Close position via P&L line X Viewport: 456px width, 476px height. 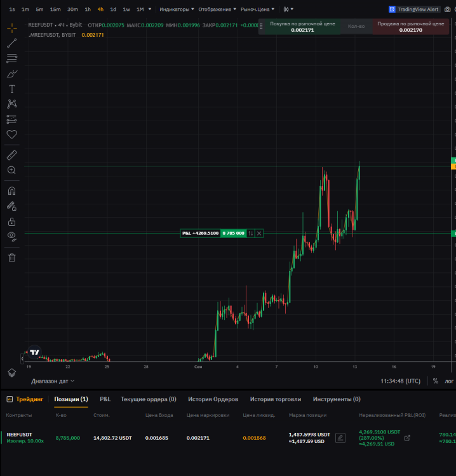coord(259,234)
